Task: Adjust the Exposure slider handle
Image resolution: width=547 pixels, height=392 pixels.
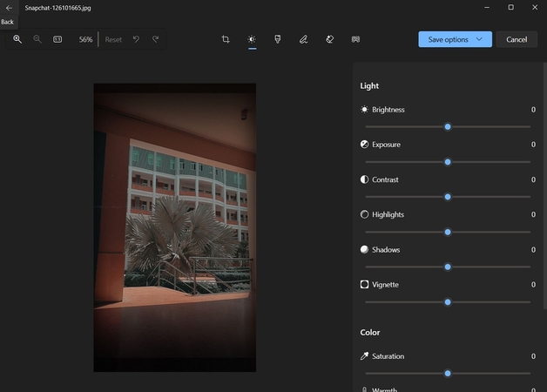Action: click(x=448, y=162)
